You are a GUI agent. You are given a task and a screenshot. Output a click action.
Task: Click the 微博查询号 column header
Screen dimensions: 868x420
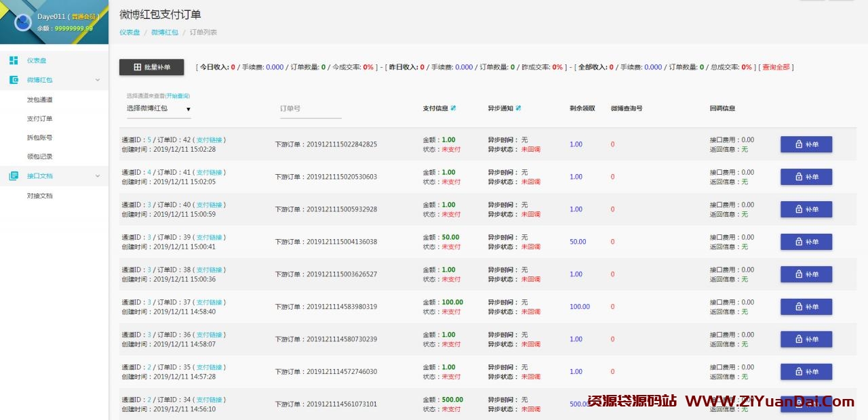pyautogui.click(x=627, y=108)
